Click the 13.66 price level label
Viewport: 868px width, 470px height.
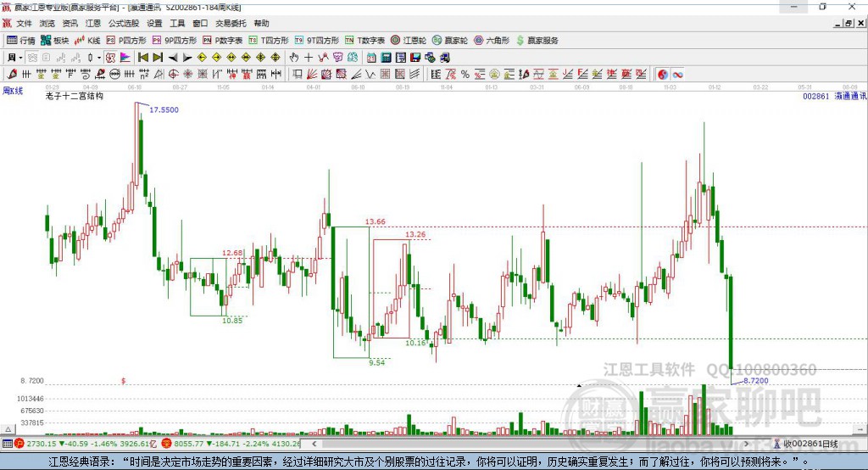(x=376, y=221)
